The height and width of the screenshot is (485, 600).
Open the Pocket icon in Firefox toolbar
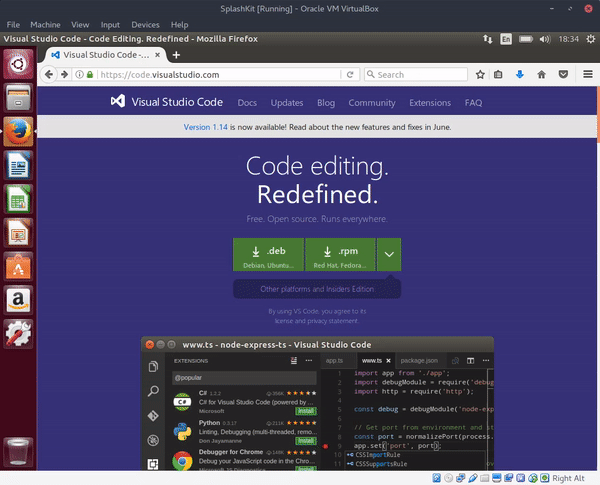(x=563, y=75)
